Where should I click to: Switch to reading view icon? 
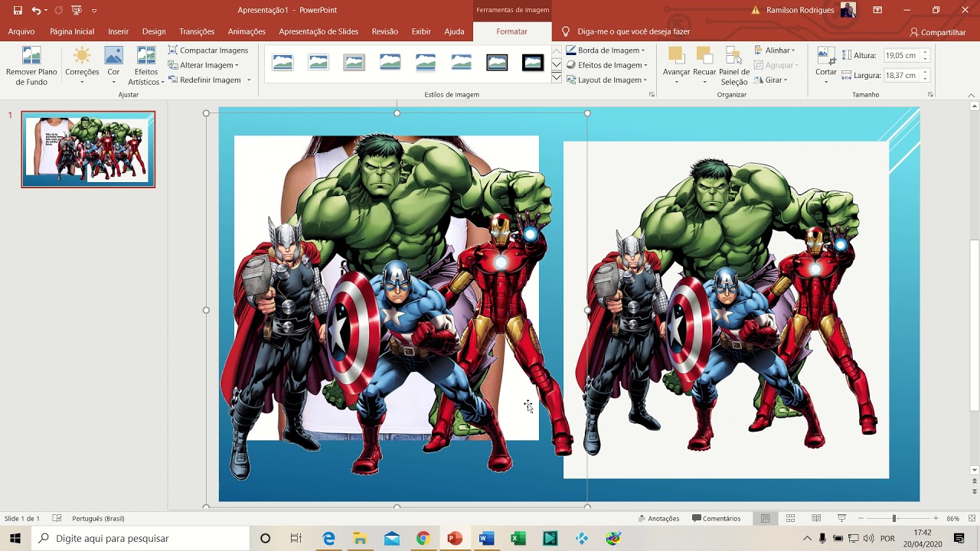816,518
